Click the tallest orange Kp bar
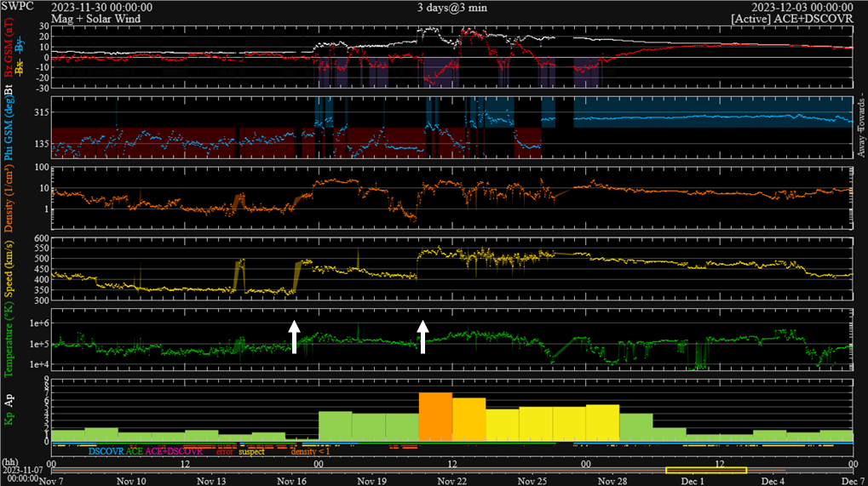Screen dimensions: 868x486 click(x=435, y=417)
